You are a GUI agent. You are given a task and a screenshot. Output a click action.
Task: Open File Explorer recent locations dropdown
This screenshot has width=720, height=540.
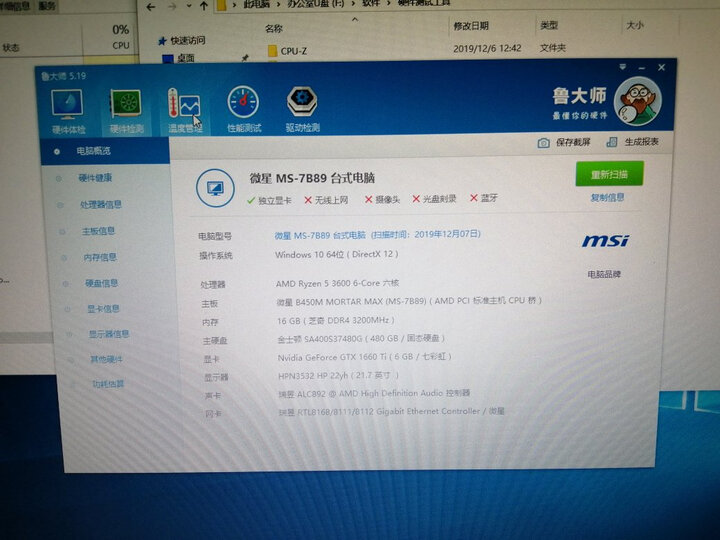coord(189,6)
